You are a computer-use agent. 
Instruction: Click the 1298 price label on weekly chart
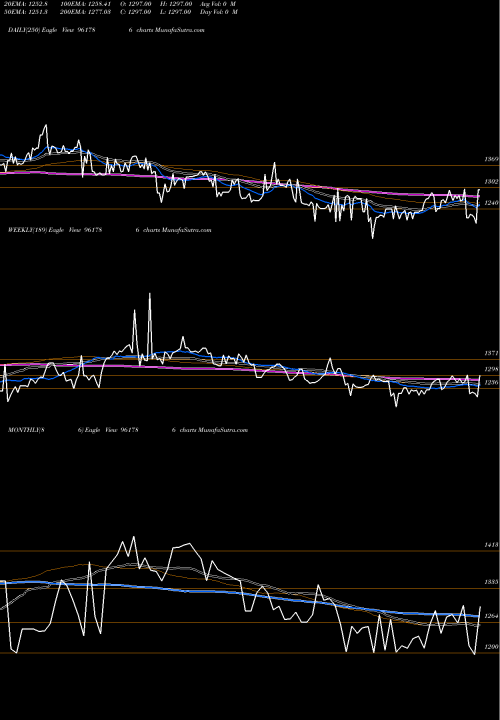pyautogui.click(x=492, y=369)
